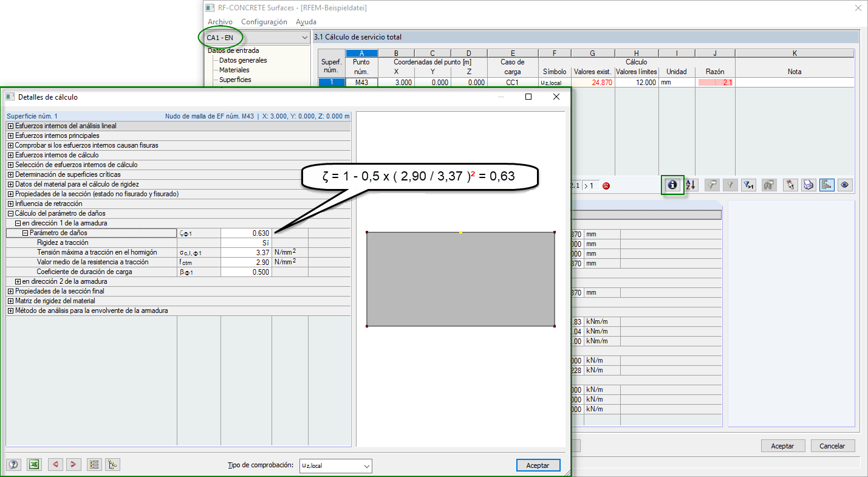Expand Influencia de retracción

click(x=10, y=204)
